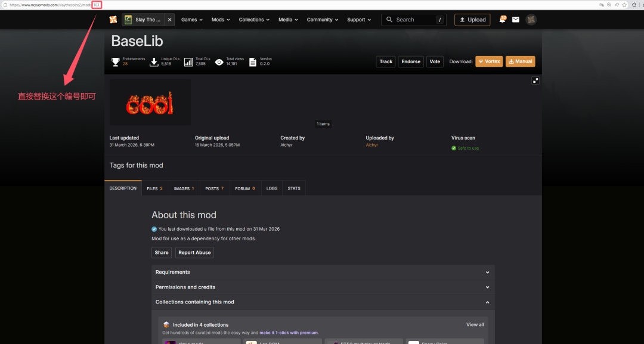Open uploader Alchyr's profile link
This screenshot has width=644, height=344.
[371, 145]
